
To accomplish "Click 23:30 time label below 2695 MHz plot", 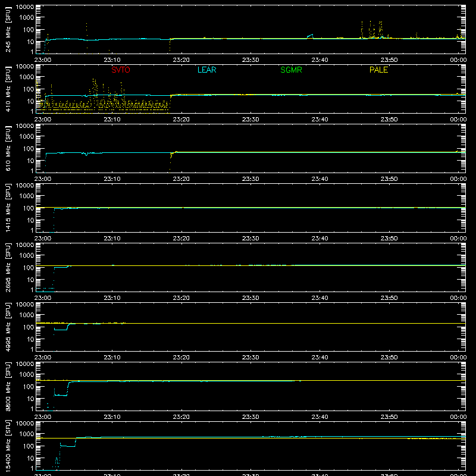I will click(250, 298).
